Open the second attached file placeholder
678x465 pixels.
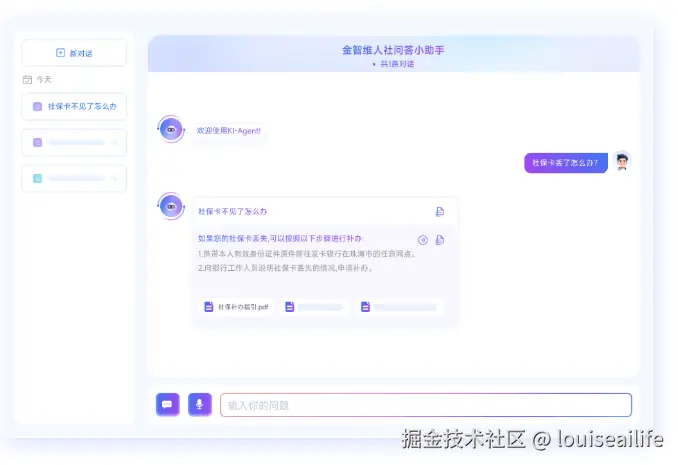point(314,307)
